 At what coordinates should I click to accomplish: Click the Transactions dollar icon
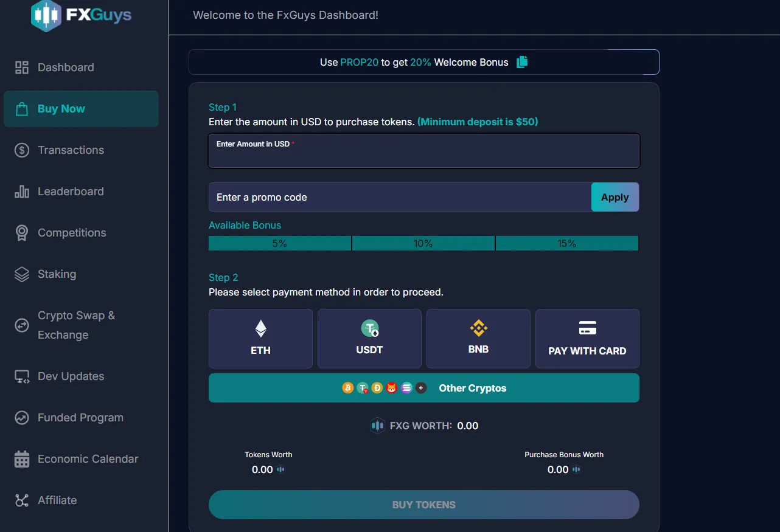pyautogui.click(x=22, y=150)
